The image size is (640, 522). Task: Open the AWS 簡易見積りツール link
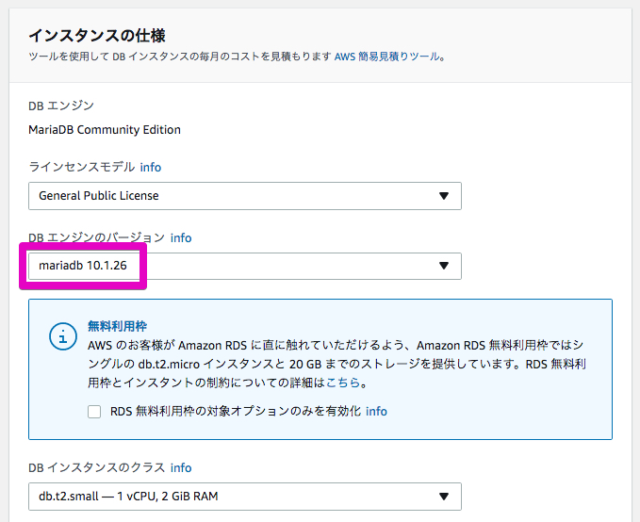click(387, 56)
